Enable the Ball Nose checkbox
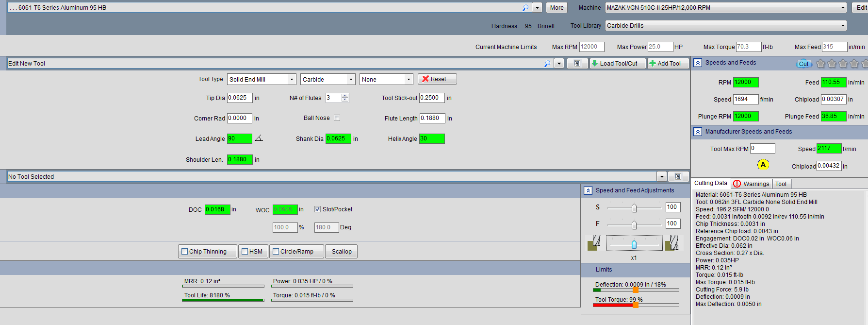868x325 pixels. tap(337, 118)
